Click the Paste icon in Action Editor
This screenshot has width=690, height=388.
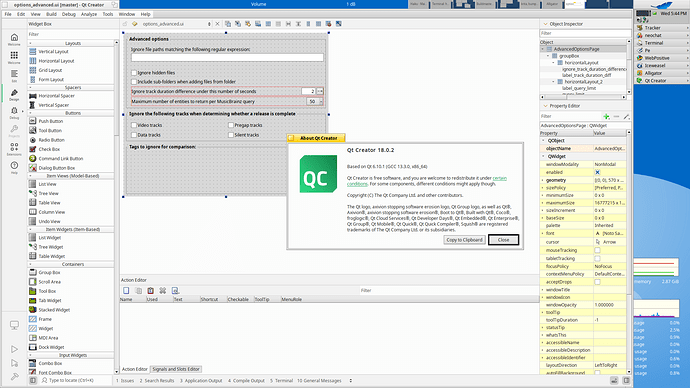150,290
